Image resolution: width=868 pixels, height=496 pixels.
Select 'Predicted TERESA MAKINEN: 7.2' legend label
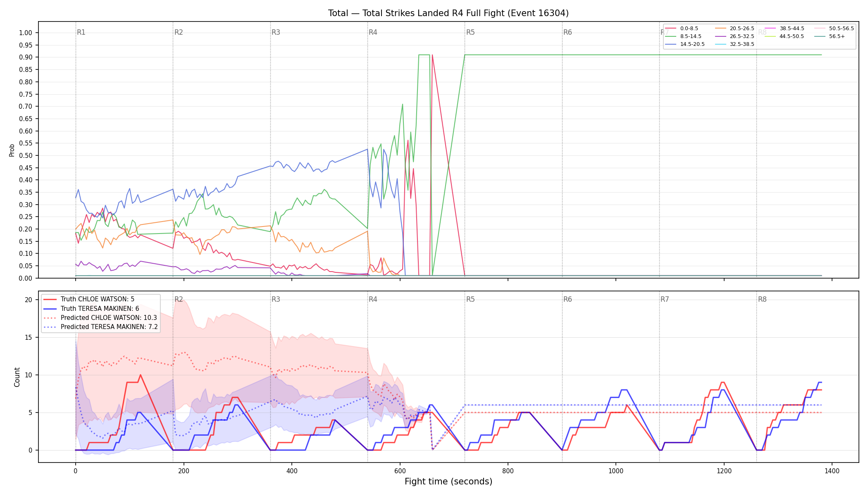click(109, 327)
